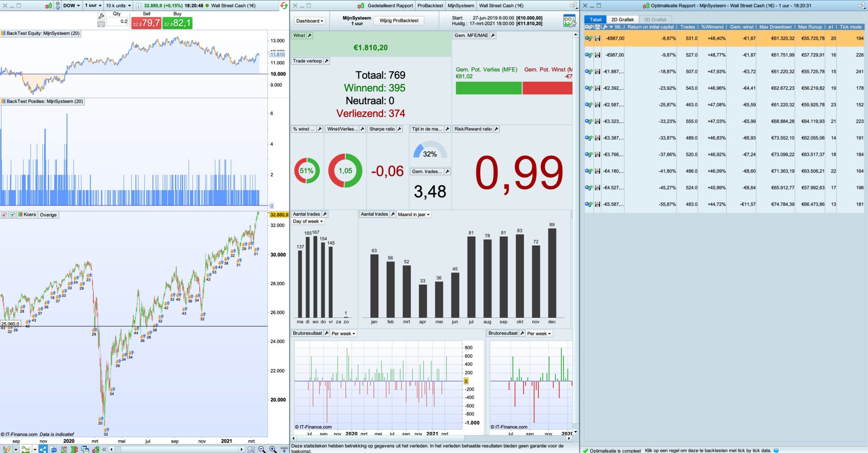The image size is (868, 453).
Task: Click the red-green refresh arrows icon
Action: 284,6
